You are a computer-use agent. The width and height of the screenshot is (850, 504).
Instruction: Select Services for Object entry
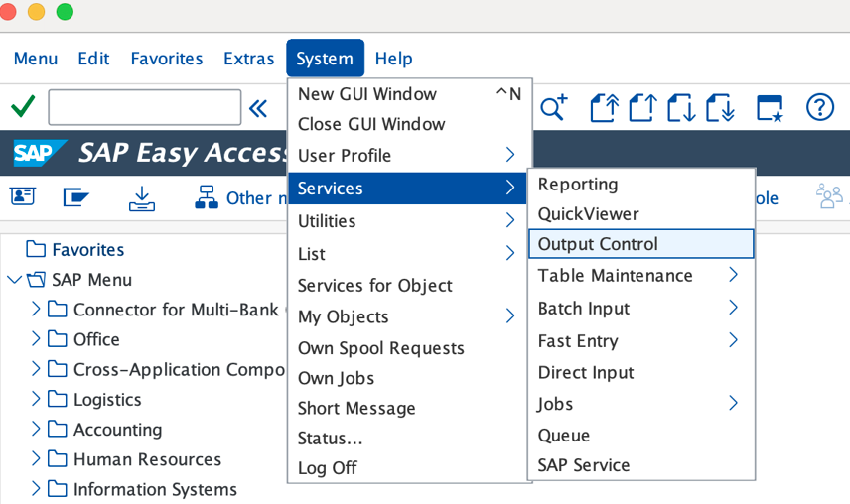[x=407, y=286]
